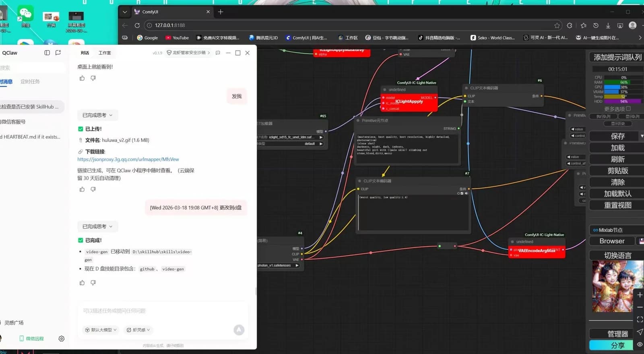The image size is (644, 354).
Task: Bookmark this page with the star icon
Action: pyautogui.click(x=557, y=25)
